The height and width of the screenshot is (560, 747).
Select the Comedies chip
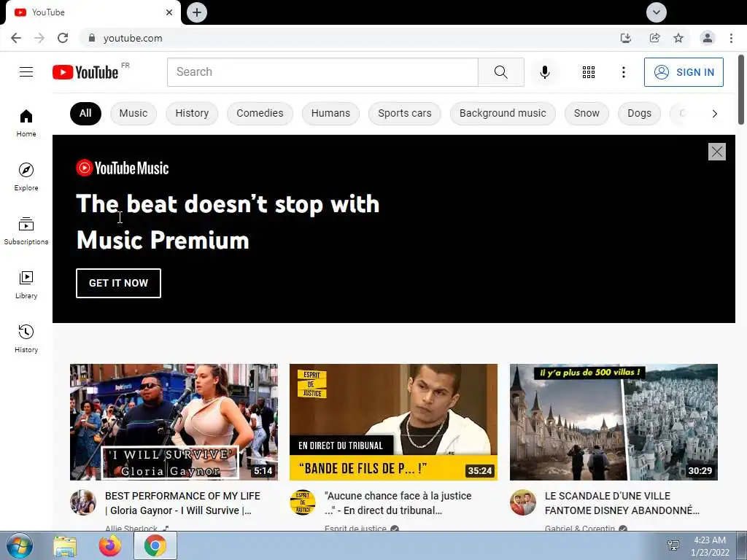260,113
